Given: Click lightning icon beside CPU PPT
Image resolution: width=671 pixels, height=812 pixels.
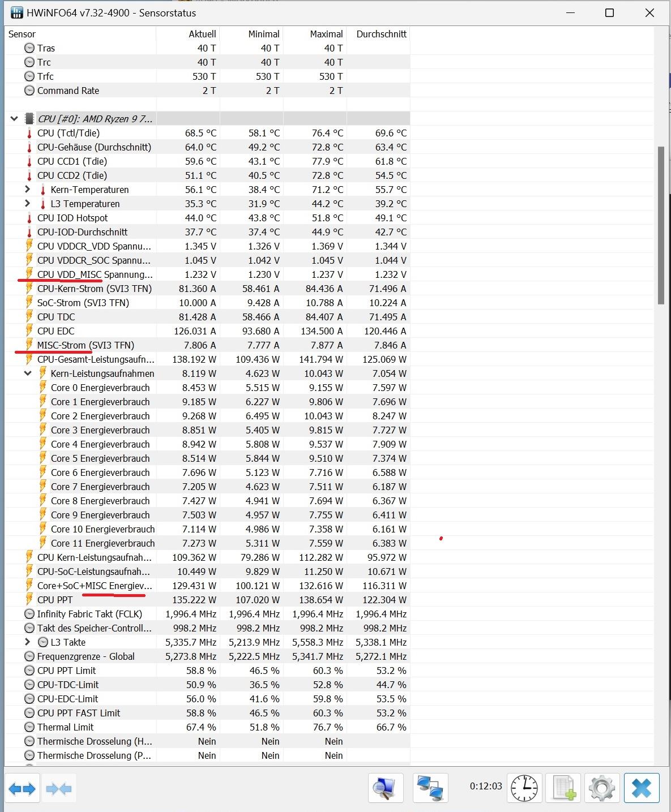Looking at the screenshot, I should (x=29, y=600).
